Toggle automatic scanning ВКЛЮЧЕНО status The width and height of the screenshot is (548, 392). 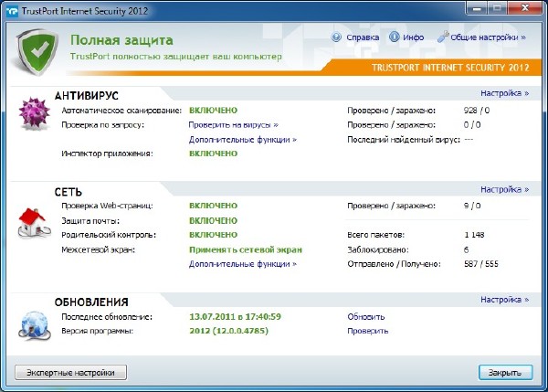[213, 110]
